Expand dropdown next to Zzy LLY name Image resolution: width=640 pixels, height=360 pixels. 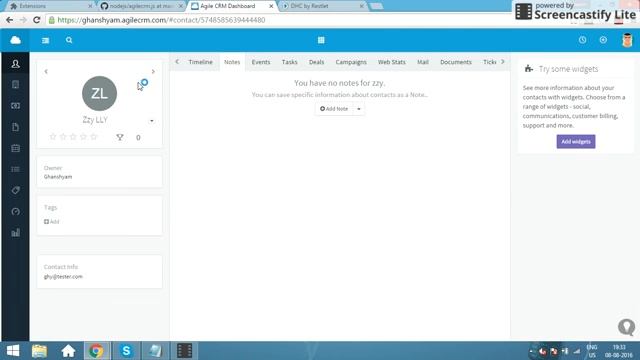(152, 121)
